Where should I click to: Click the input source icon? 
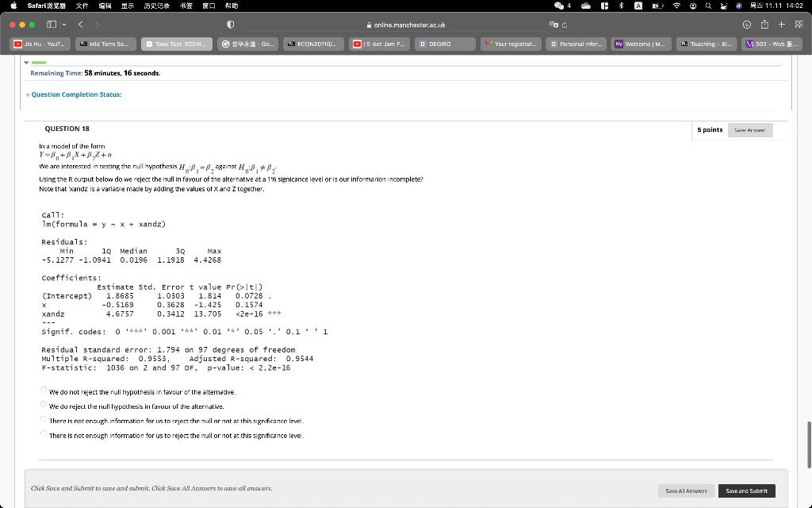638,6
